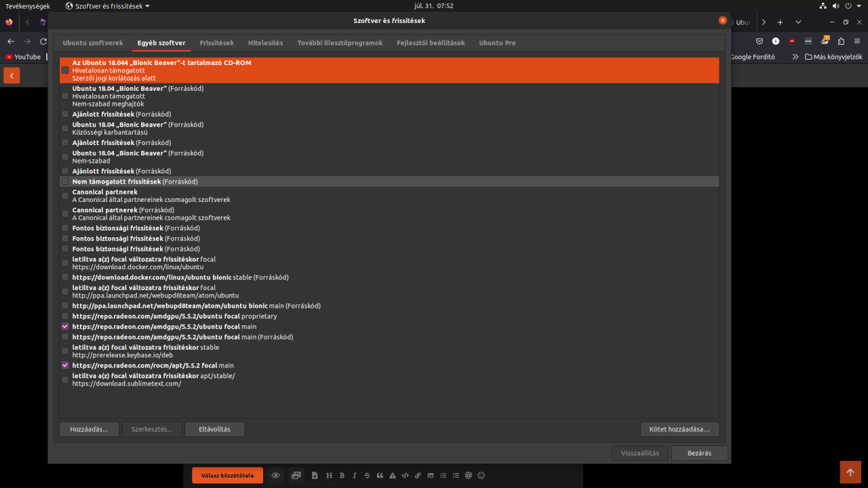
Task: Open the Firefox extensions puzzle icon
Action: coord(841,41)
